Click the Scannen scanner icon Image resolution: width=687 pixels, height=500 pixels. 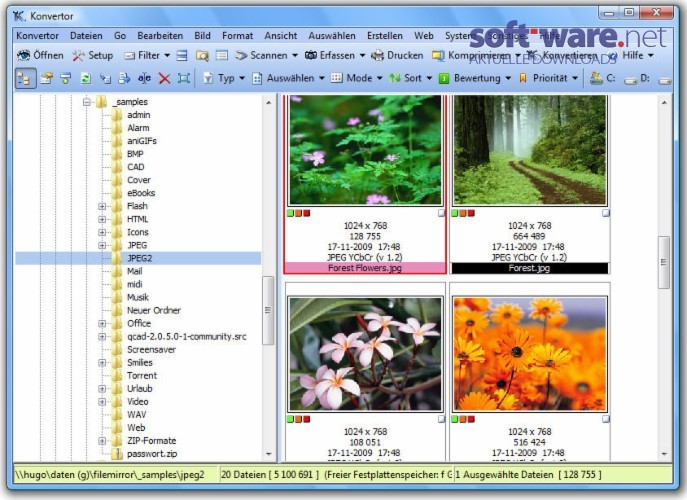click(x=241, y=56)
